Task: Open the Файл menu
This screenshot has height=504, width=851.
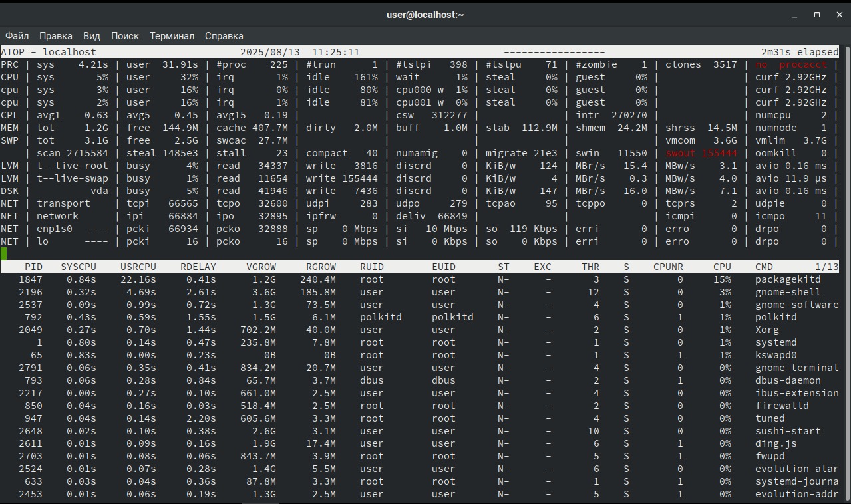Action: point(17,36)
